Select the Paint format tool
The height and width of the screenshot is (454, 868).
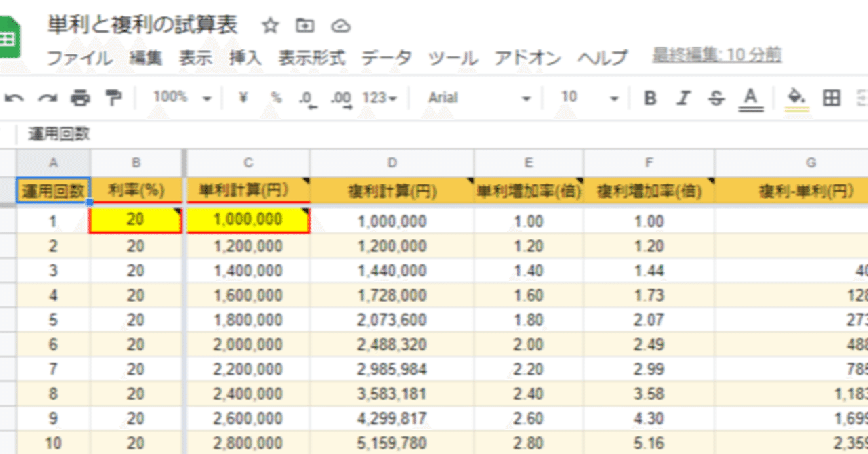(114, 98)
